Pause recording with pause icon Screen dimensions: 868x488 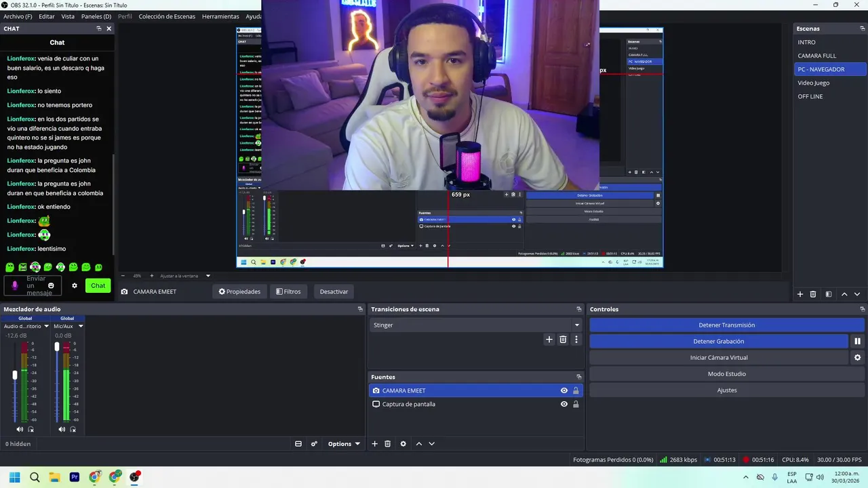pyautogui.click(x=857, y=342)
